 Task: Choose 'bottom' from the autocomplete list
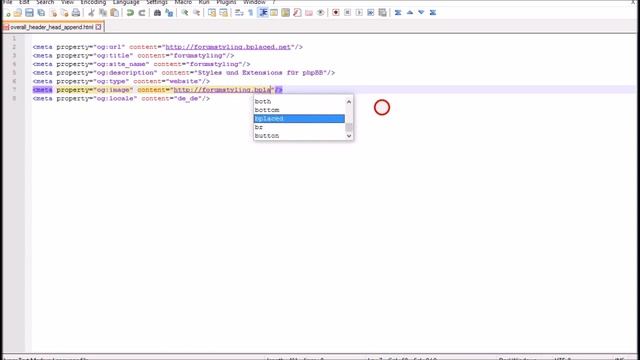[299, 110]
